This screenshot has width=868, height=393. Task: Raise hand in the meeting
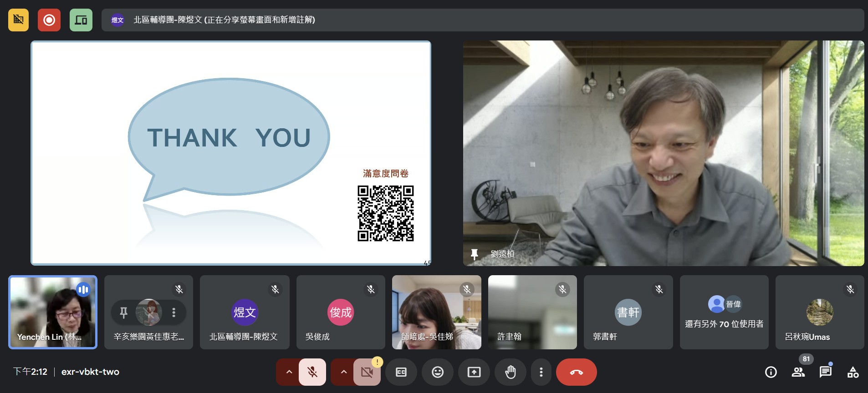tap(511, 372)
